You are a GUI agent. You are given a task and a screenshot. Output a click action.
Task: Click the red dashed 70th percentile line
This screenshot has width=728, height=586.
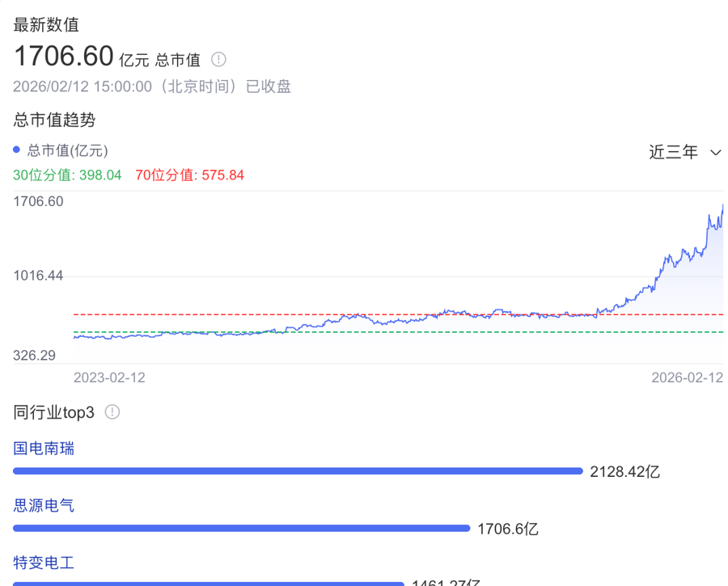(243, 314)
